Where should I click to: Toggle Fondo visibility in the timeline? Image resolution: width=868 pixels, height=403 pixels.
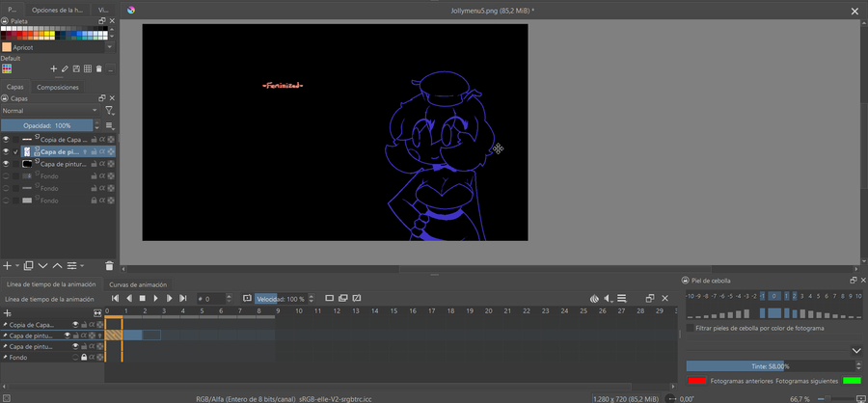click(75, 358)
